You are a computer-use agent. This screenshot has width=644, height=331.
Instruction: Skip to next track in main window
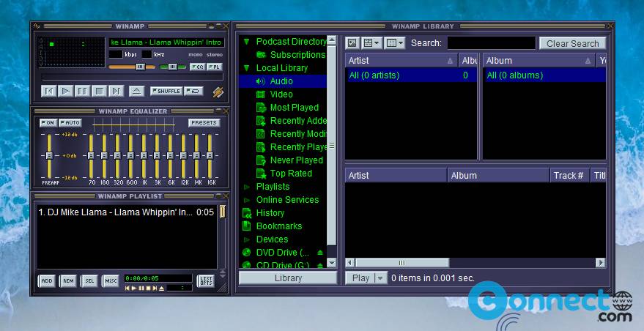pyautogui.click(x=116, y=91)
